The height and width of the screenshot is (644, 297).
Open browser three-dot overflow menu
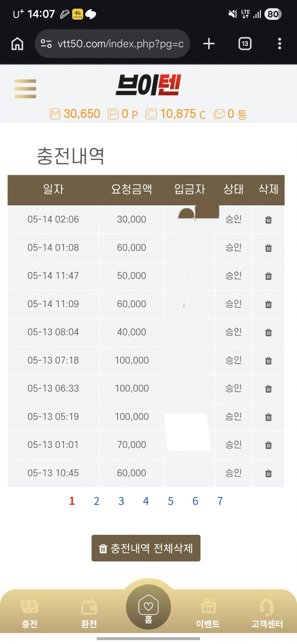(x=280, y=44)
